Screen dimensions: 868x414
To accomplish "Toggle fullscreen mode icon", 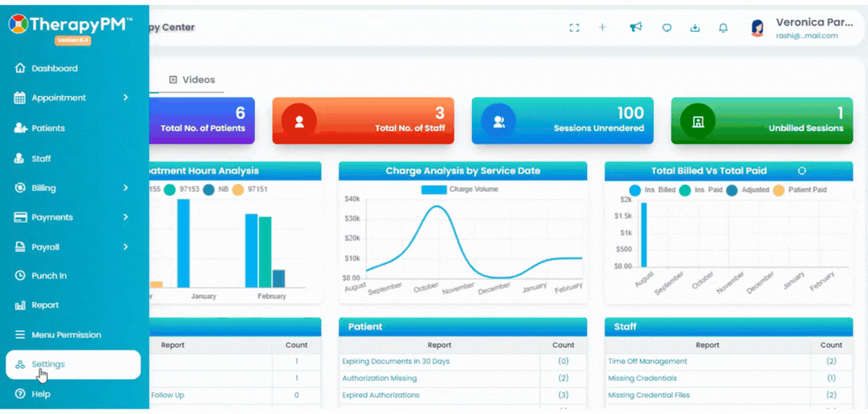I will (x=574, y=27).
